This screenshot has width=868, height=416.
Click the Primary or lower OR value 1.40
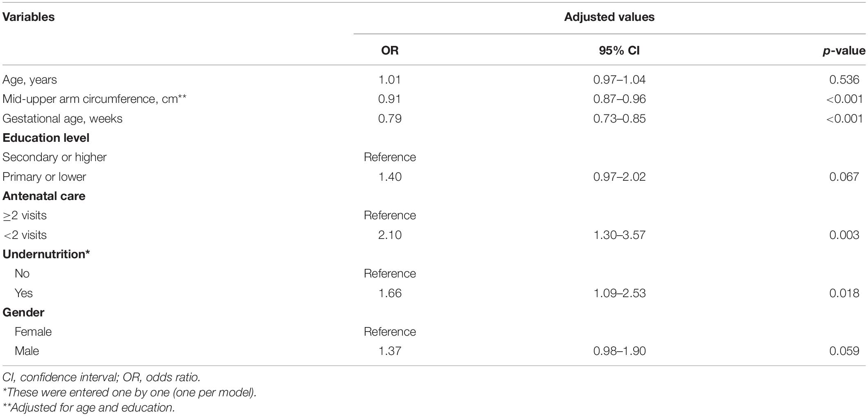pos(390,177)
